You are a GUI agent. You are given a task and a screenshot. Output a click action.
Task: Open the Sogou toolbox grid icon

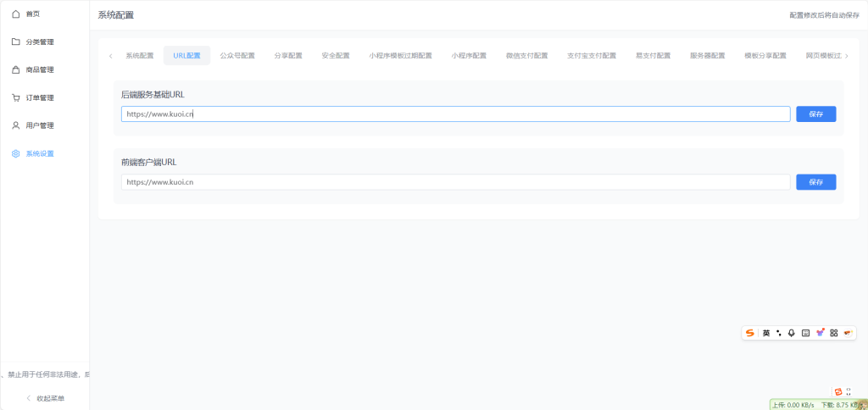[x=833, y=333]
